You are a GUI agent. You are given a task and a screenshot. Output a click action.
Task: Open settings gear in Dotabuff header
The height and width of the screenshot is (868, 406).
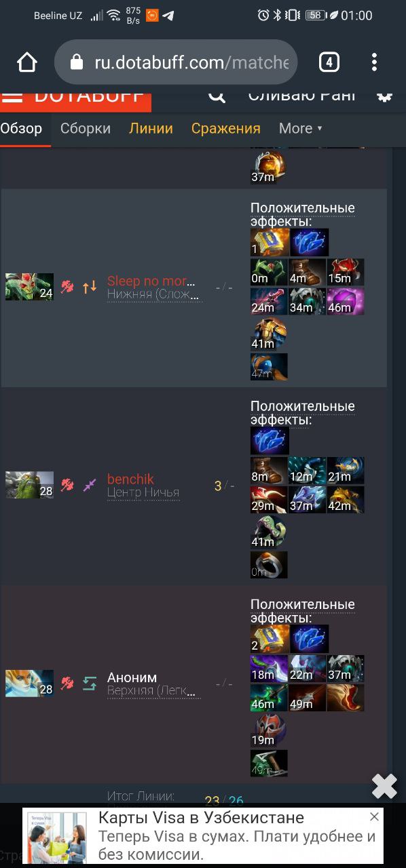385,96
